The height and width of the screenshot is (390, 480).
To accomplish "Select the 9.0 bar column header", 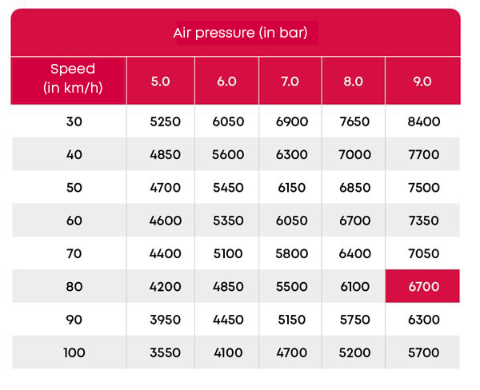I will point(422,81).
